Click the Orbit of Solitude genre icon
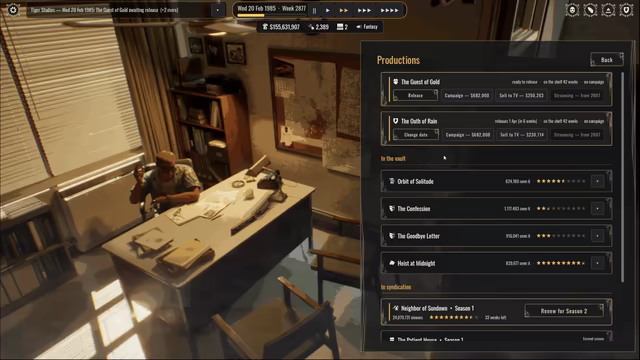The height and width of the screenshot is (360, 640). 392,181
